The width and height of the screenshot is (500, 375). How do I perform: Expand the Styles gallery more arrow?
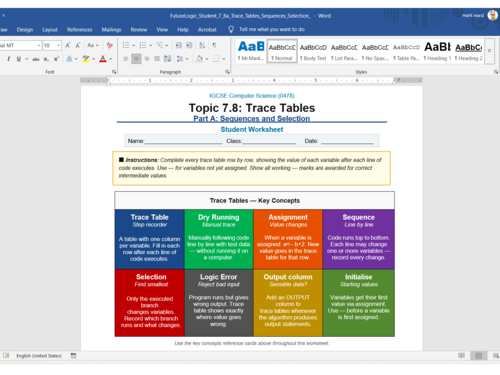pos(489,51)
